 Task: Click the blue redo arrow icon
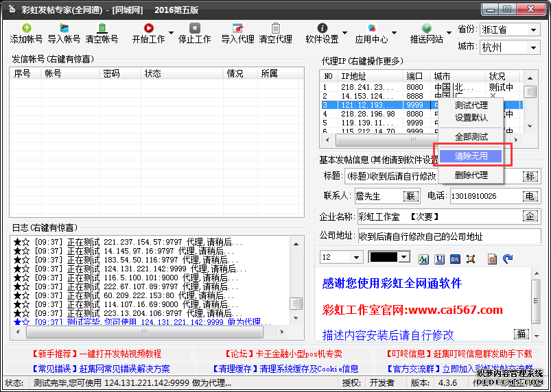coord(508,259)
